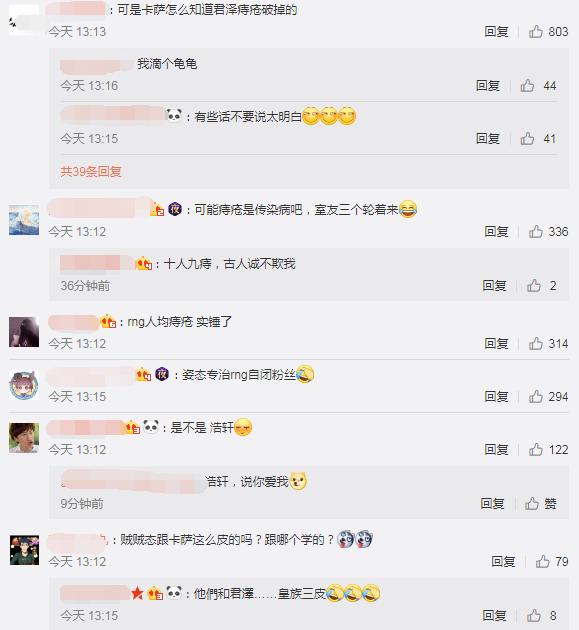Click thumbs-up on reply with 41 likes
The height and width of the screenshot is (630, 579).
point(527,139)
